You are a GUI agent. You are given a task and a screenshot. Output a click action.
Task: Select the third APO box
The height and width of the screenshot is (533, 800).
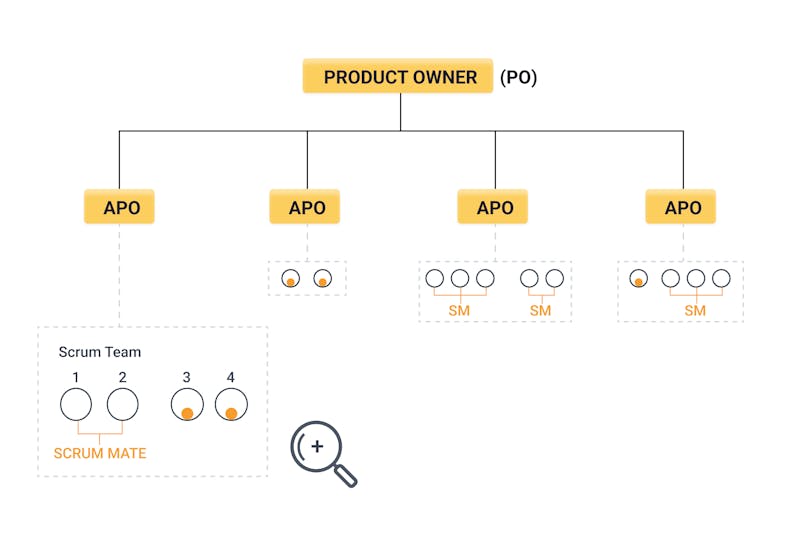point(492,207)
